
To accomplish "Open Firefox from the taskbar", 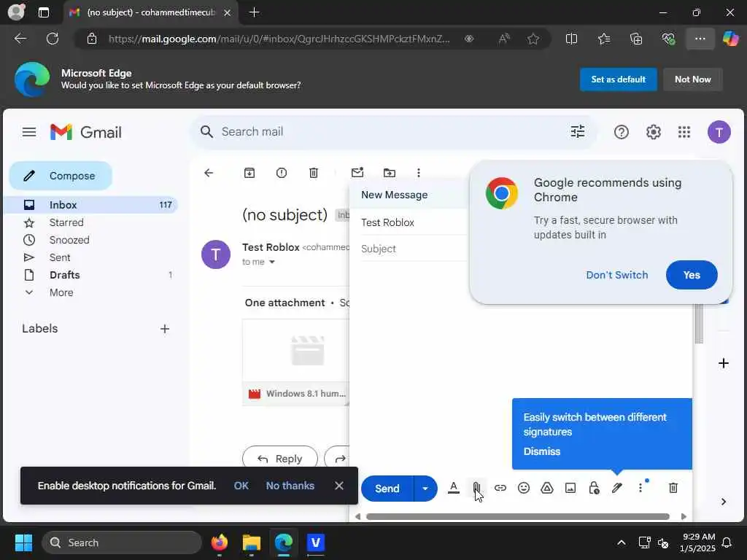I will [x=219, y=542].
